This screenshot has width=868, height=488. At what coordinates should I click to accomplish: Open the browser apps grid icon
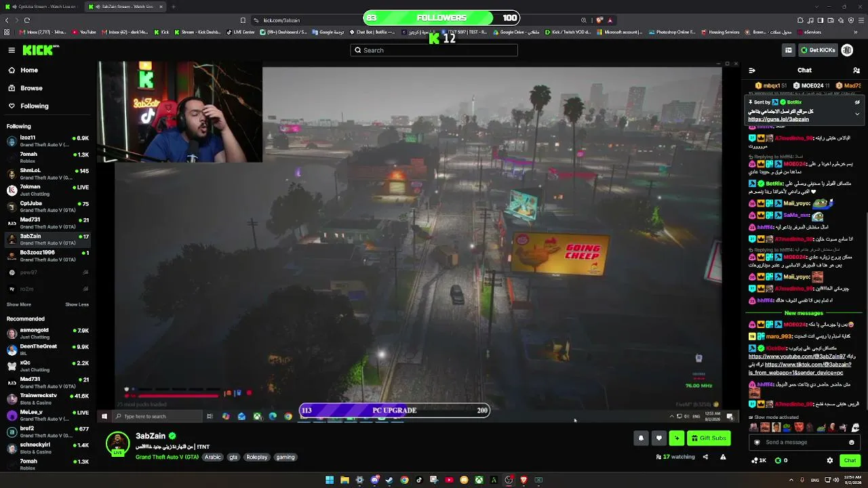[7, 32]
